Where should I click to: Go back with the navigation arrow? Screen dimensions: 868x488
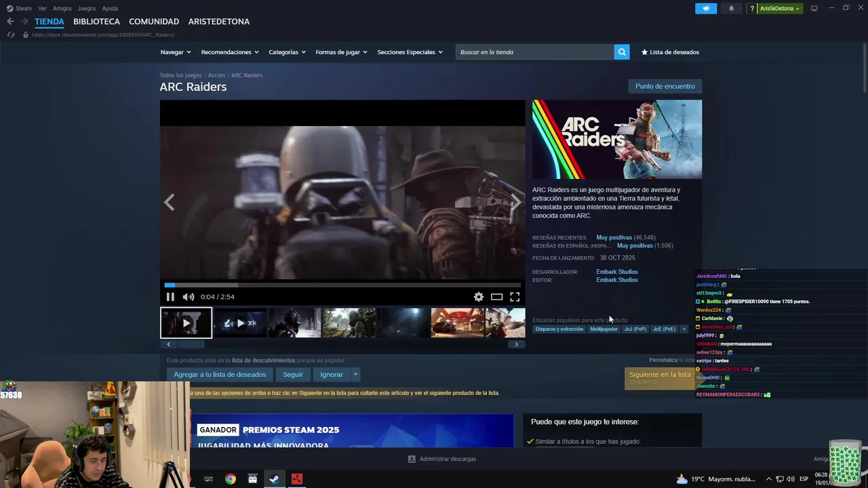click(10, 22)
